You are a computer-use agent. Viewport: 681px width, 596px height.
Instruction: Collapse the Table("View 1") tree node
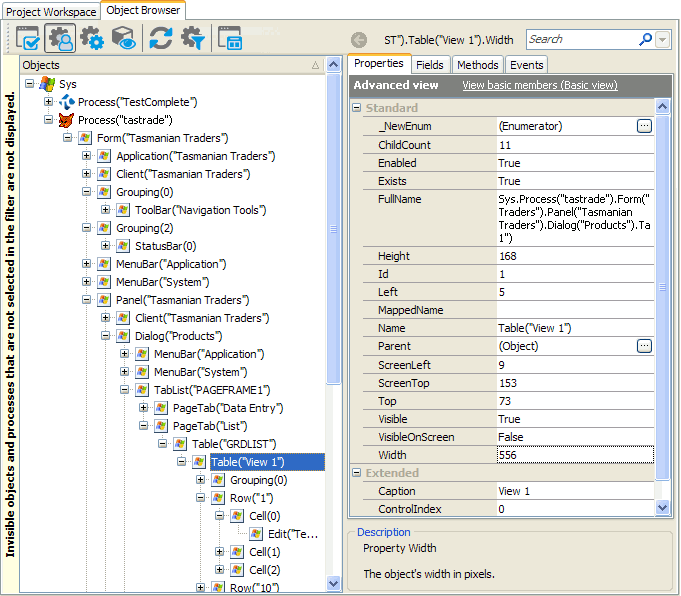click(182, 462)
